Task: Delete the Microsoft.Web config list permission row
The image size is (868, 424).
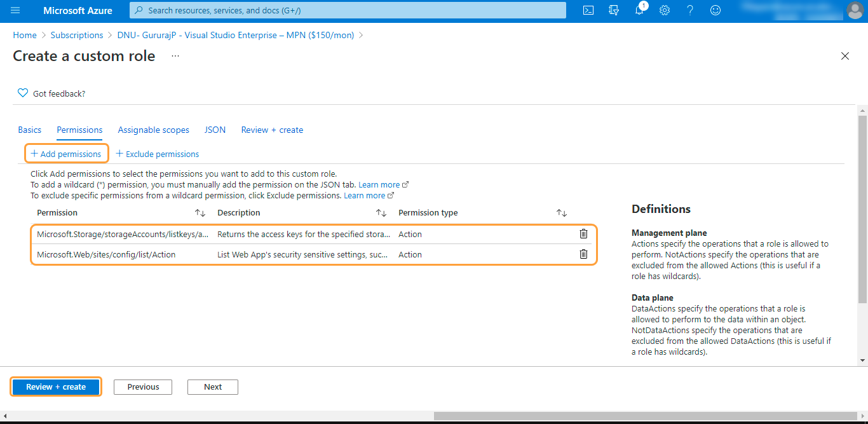Action: coord(583,254)
